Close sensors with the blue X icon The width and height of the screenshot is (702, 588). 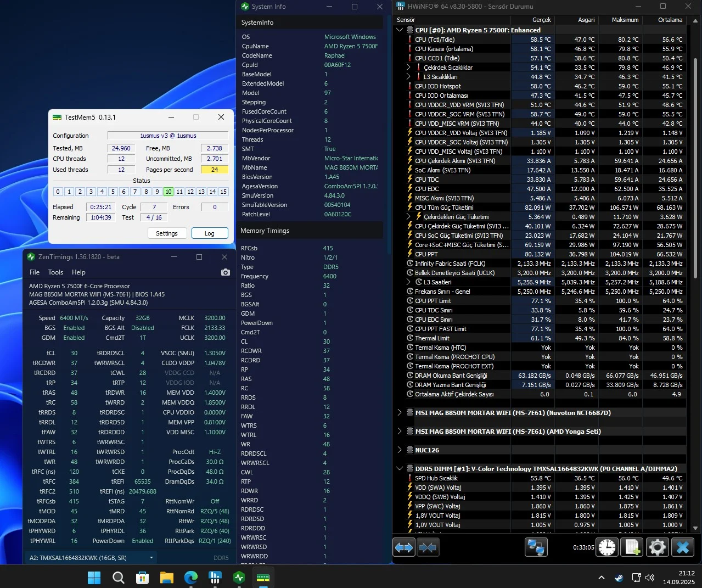(683, 547)
